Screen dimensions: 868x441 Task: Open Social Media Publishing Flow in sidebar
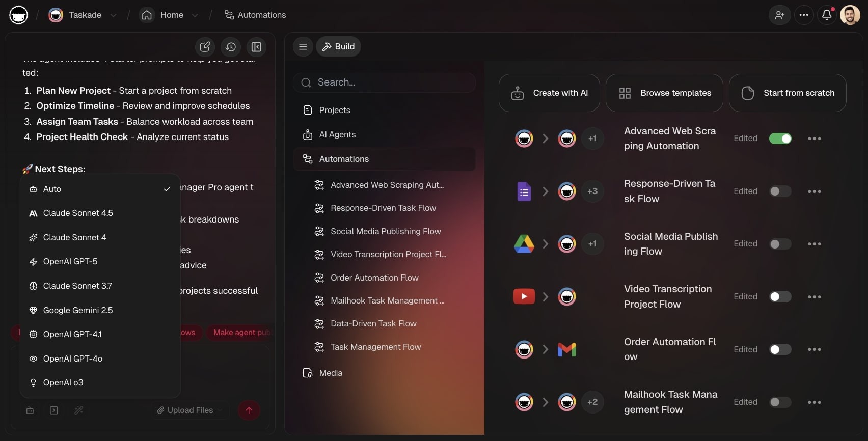click(386, 231)
